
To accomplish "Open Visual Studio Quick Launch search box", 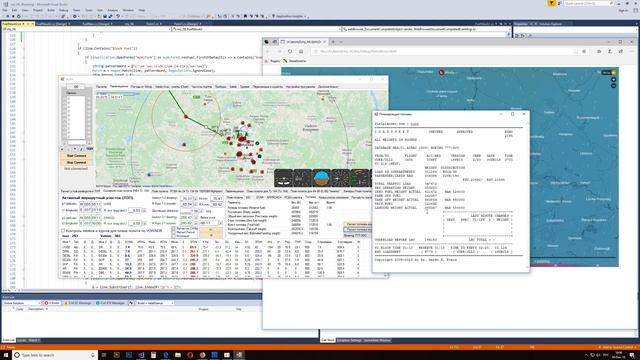I will pyautogui.click(x=589, y=3).
